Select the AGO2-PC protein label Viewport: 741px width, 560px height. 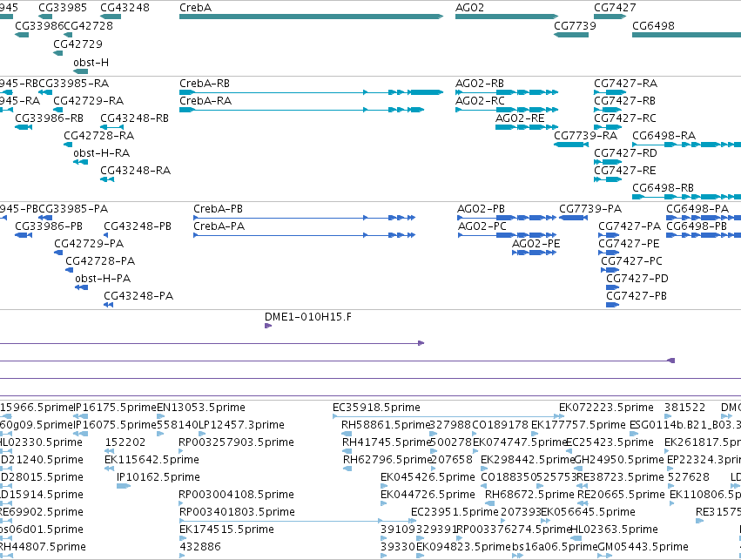tap(482, 226)
